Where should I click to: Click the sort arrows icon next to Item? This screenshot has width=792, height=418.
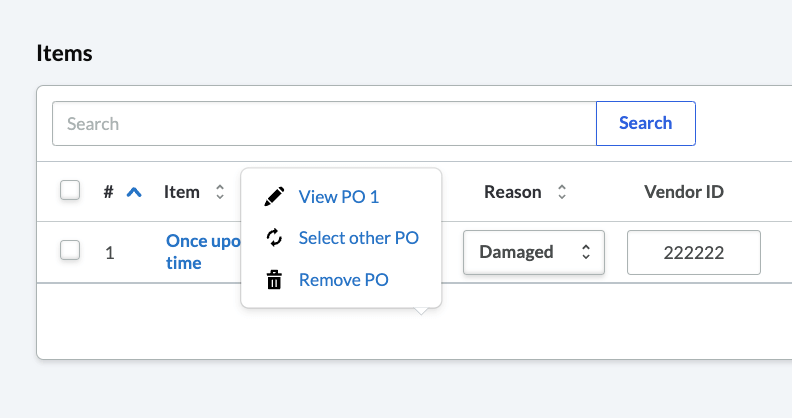pos(219,192)
